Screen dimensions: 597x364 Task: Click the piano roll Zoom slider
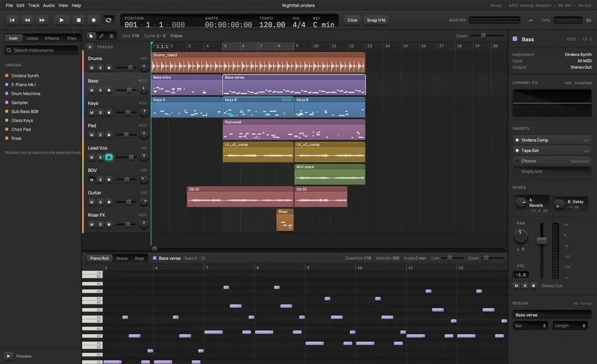(493, 258)
